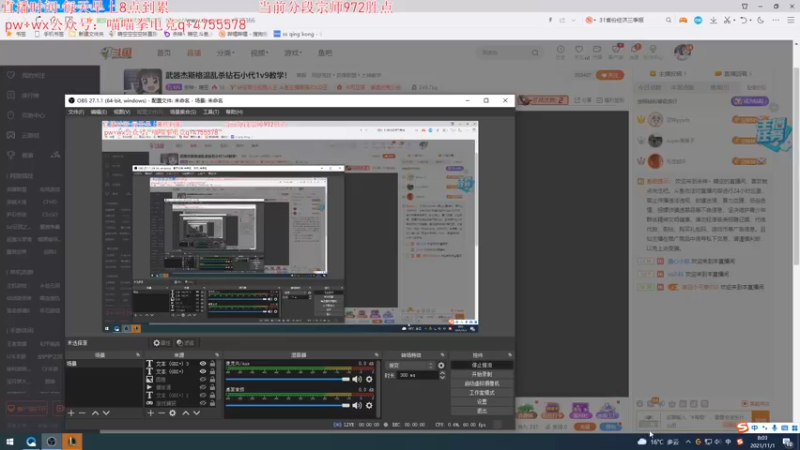800x450 pixels.
Task: Show hidden system tray icons chevron
Action: [x=688, y=442]
